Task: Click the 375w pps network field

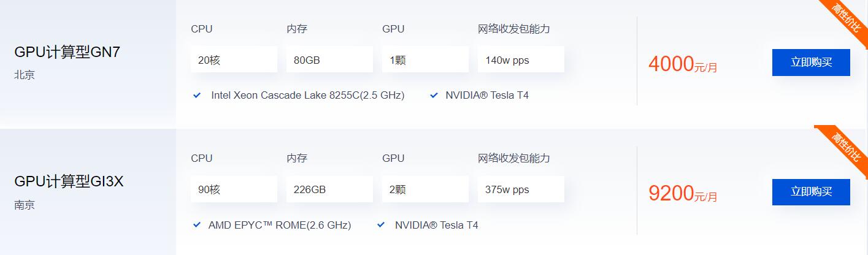Action: pyautogui.click(x=521, y=189)
